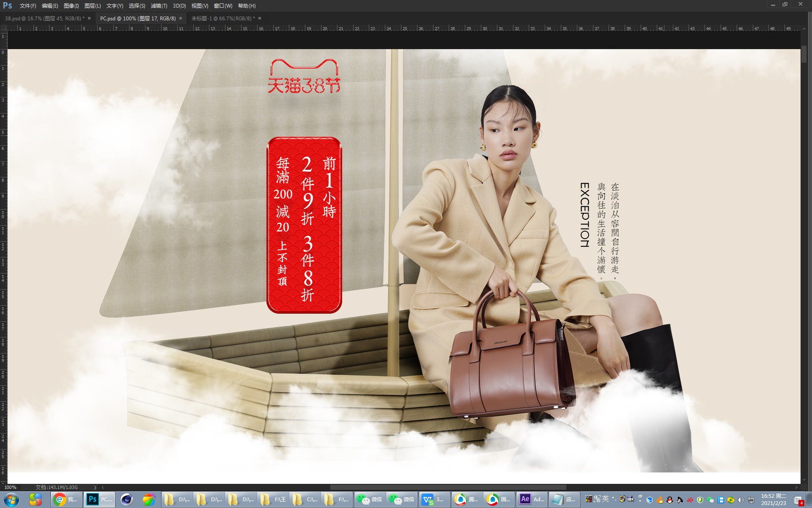Open the Chrome browser taskbar button
The width and height of the screenshot is (812, 508).
(66, 500)
